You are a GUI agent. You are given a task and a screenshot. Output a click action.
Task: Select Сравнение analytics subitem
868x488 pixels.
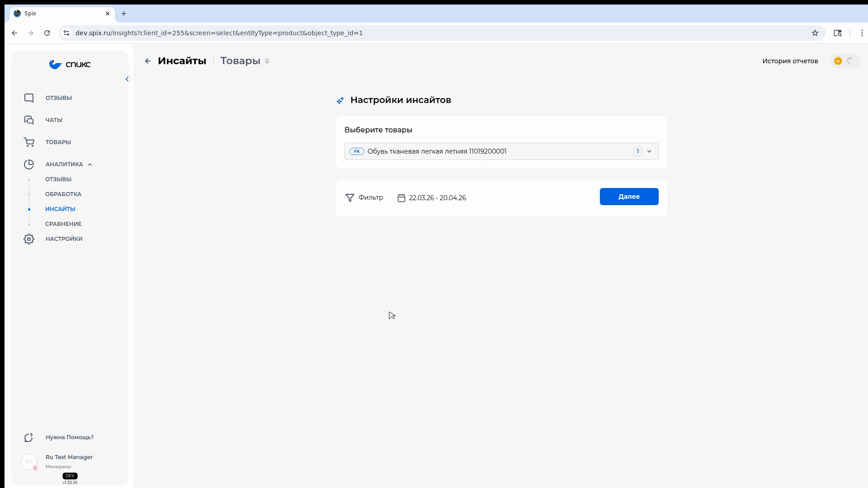point(63,224)
